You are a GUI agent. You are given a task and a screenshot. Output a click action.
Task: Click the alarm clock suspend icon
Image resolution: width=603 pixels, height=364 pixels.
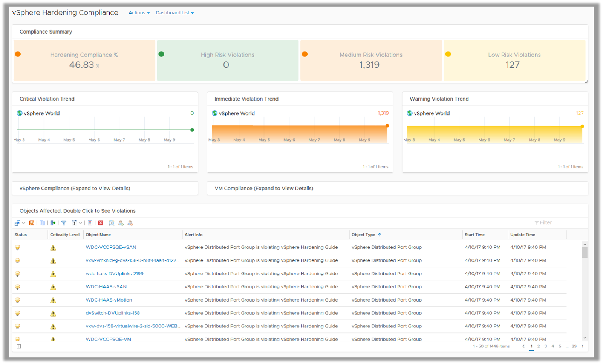pos(112,223)
